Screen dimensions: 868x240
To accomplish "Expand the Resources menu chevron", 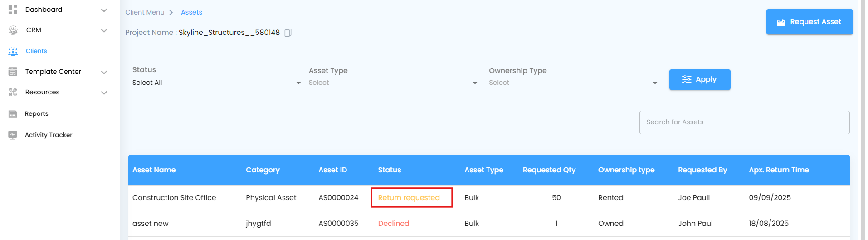I will tap(104, 93).
